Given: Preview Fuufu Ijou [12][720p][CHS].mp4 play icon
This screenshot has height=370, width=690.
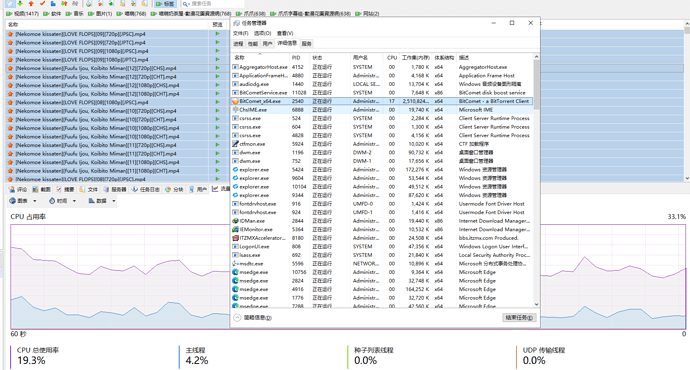Looking at the screenshot, I should tap(217, 68).
